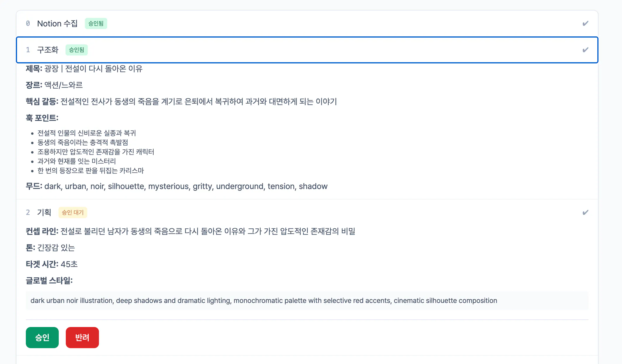Click bullet 전설적 인물의 신비로운 실종과 복귀
This screenshot has width=622, height=364.
pyautogui.click(x=87, y=133)
